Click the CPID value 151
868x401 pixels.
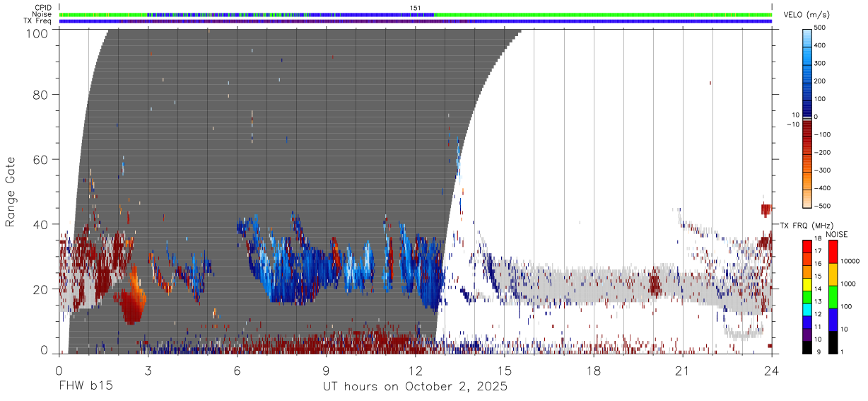point(416,8)
